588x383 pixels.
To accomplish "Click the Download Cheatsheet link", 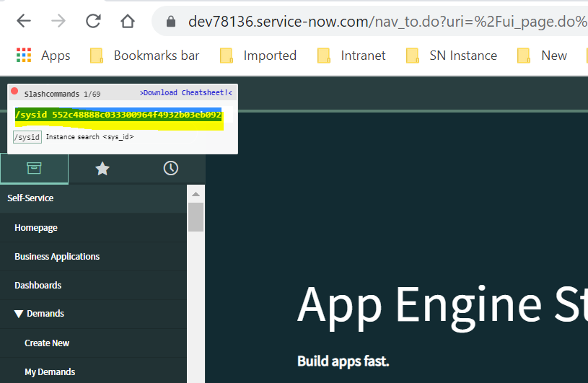I will click(x=185, y=93).
